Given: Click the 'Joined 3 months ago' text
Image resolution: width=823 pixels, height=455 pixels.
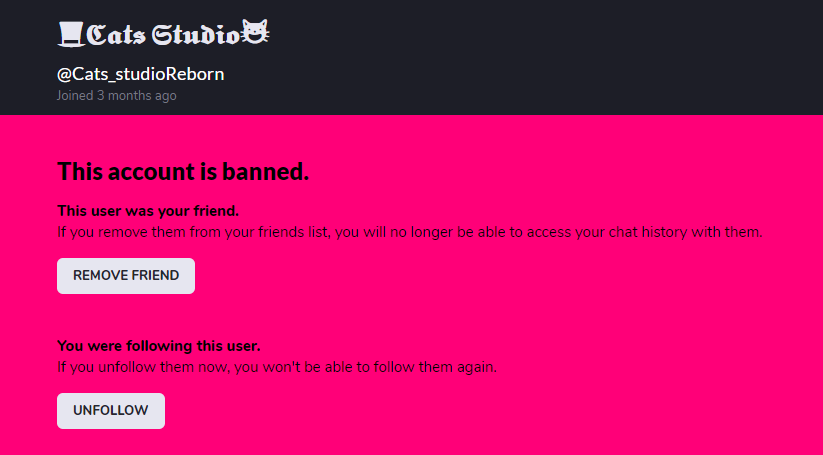Looking at the screenshot, I should pos(117,96).
